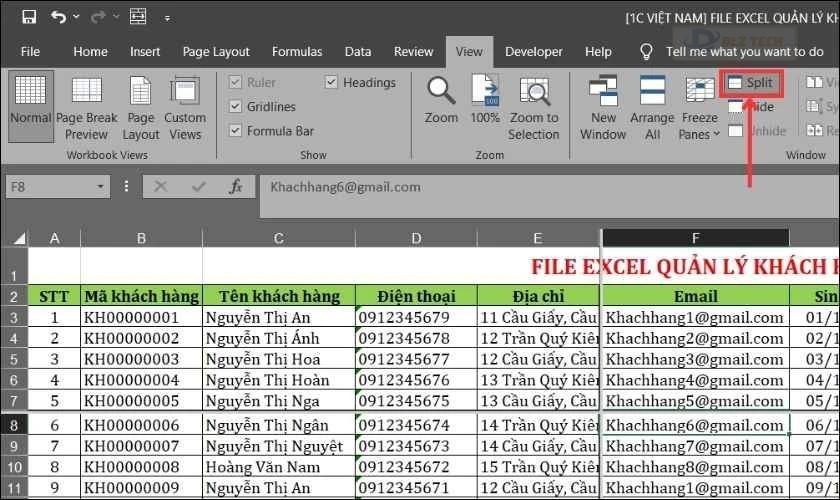Open the Help tab
Viewport: 840px width, 500px height.
point(598,51)
